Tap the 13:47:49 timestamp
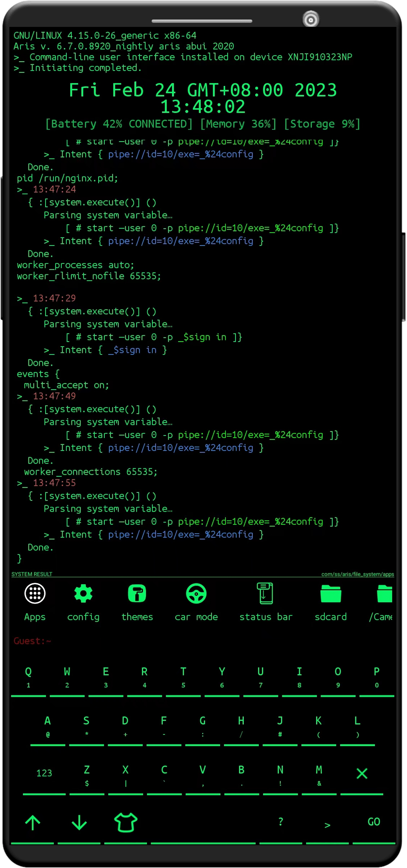407x868 pixels. (54, 396)
